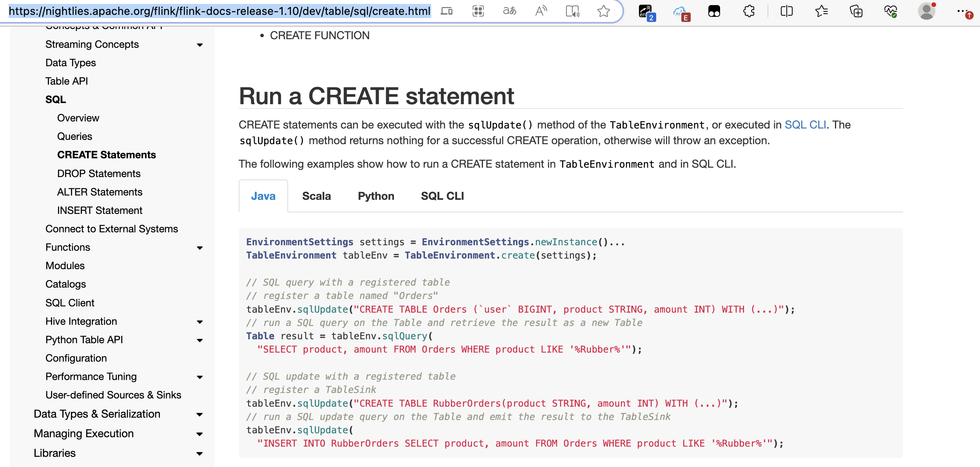Click the CREATE FUNCTION bullet item

click(x=319, y=35)
